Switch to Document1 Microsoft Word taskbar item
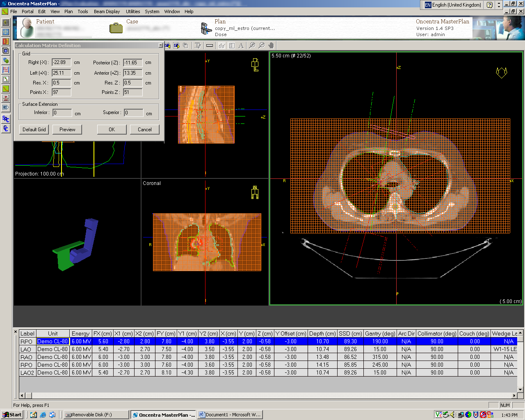This screenshot has width=525, height=420. coord(230,415)
